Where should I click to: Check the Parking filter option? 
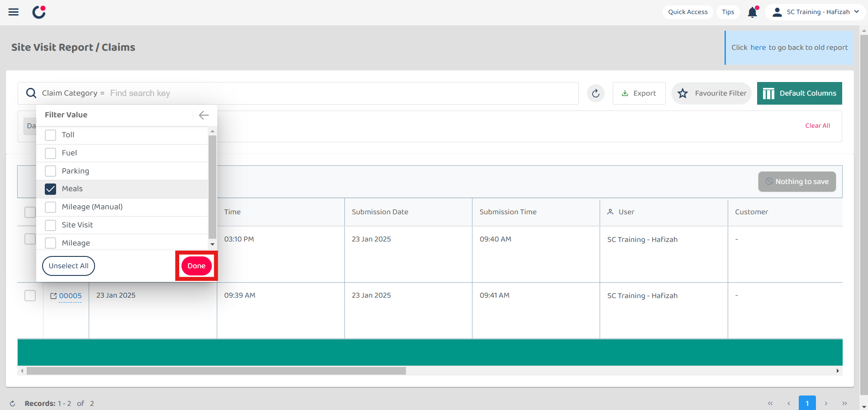click(51, 171)
